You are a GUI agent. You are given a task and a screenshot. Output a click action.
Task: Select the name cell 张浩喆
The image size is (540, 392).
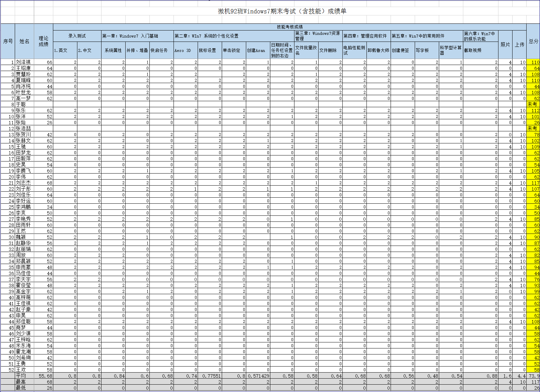(24, 129)
